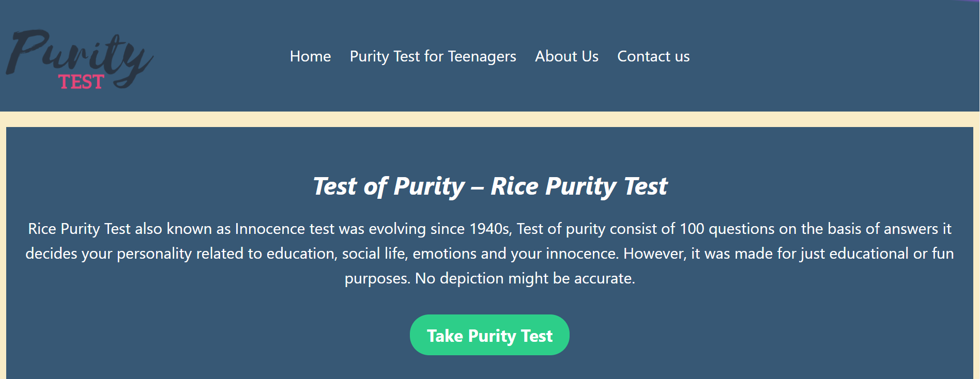The width and height of the screenshot is (980, 379).
Task: Open Purity Test for Teenagers page
Action: click(433, 56)
